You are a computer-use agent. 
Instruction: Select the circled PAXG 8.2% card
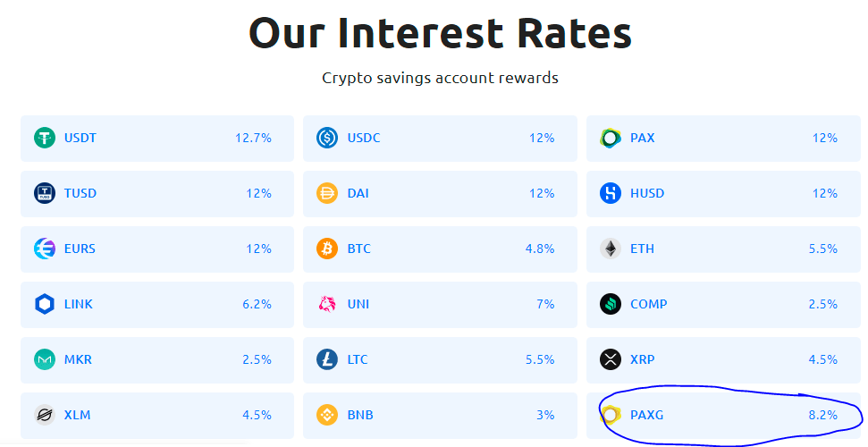[x=723, y=415]
